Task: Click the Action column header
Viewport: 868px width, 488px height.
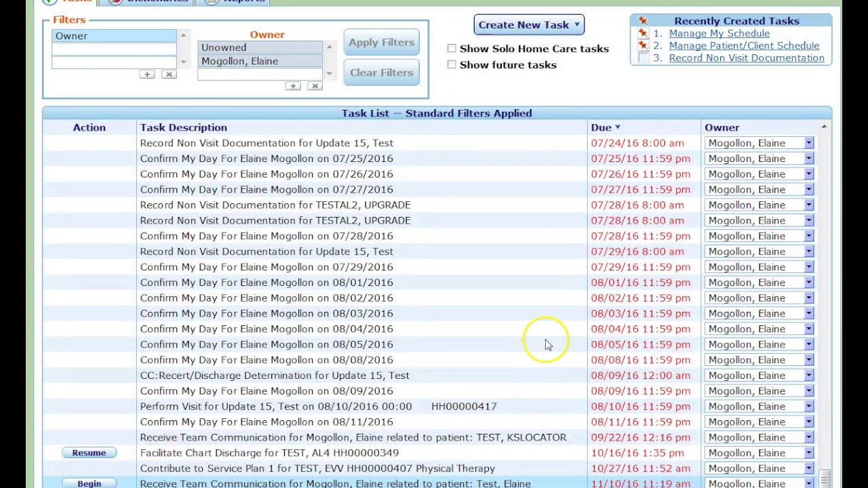Action: [90, 127]
